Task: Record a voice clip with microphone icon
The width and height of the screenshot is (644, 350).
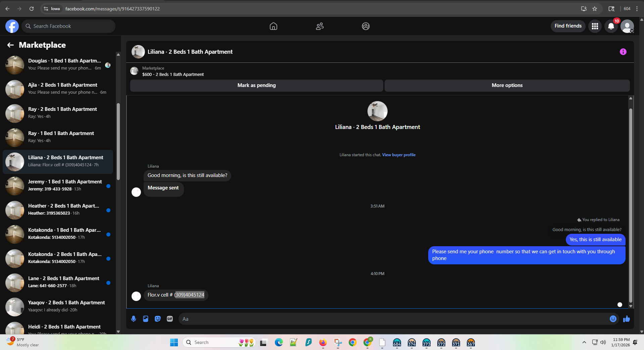Action: (x=134, y=319)
